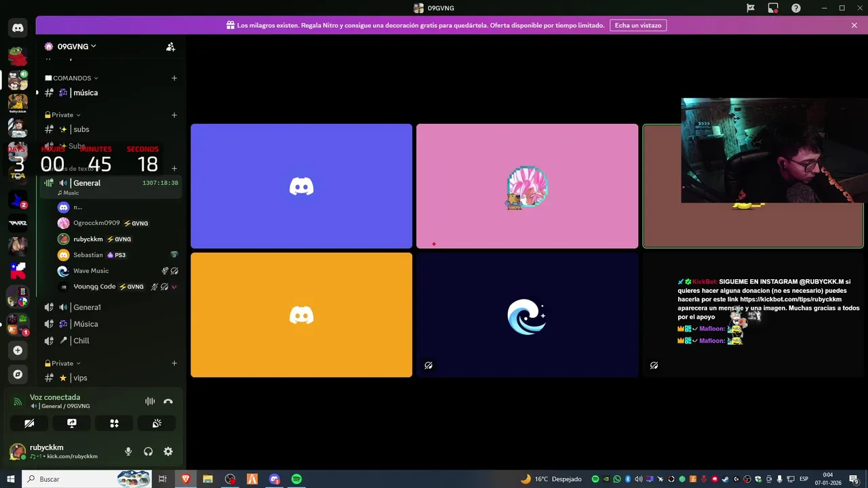This screenshot has width=868, height=488.
Task: Open Discover servers compass icon
Action: (18, 374)
